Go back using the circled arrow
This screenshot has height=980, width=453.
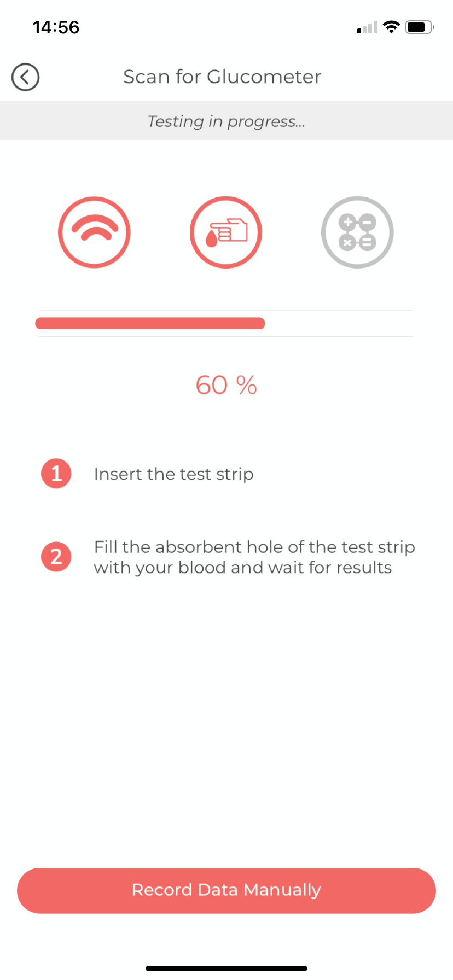pyautogui.click(x=25, y=77)
